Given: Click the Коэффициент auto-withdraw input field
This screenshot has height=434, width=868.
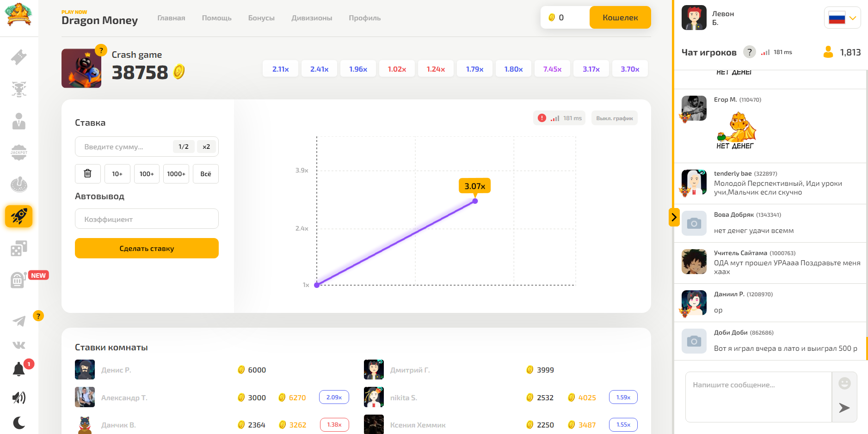Looking at the screenshot, I should [147, 219].
